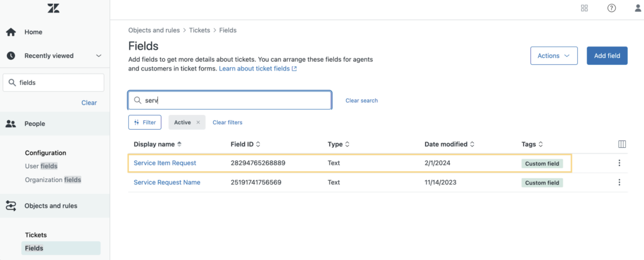This screenshot has width=644, height=260.
Task: Open the Service Item Request field link
Action: point(165,163)
